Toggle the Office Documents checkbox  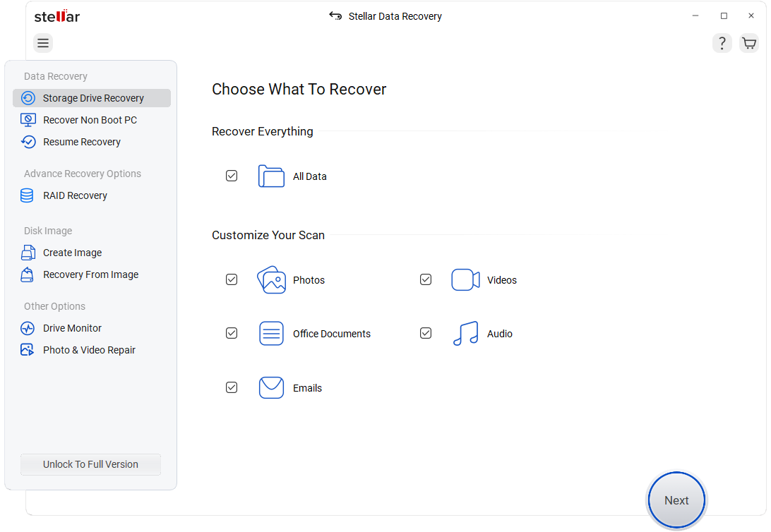(x=232, y=333)
